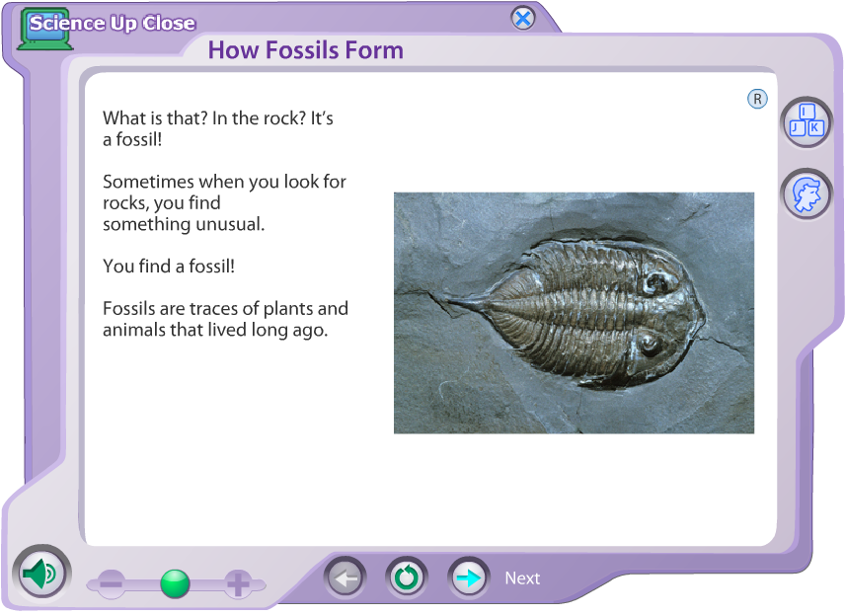Click the green volume slider knob
Viewport: 845px width, 616px height.
[174, 583]
